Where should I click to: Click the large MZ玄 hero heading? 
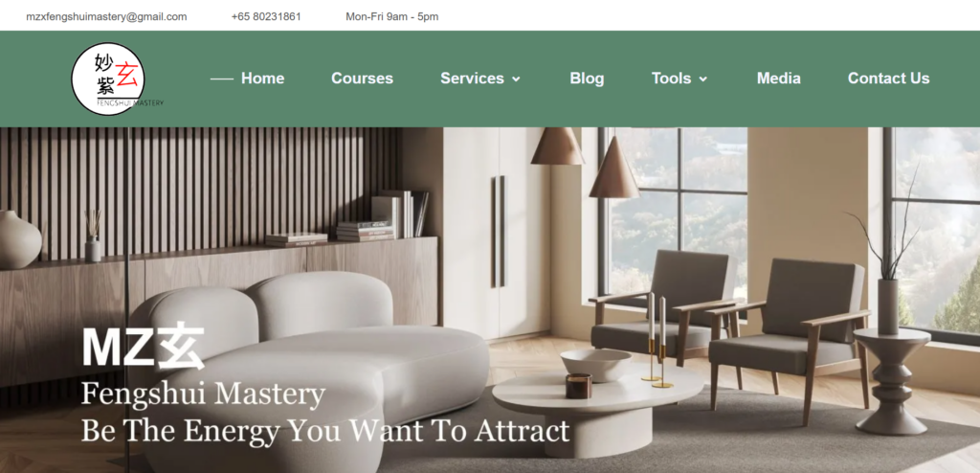[x=144, y=346]
